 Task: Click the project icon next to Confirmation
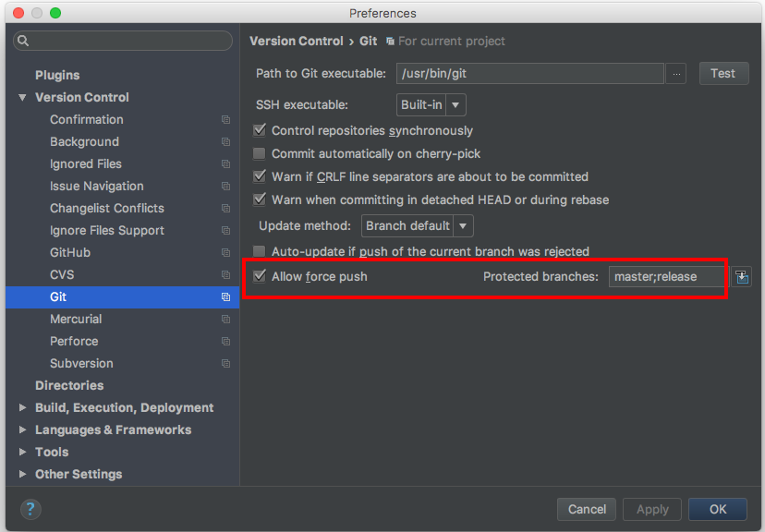coord(225,119)
